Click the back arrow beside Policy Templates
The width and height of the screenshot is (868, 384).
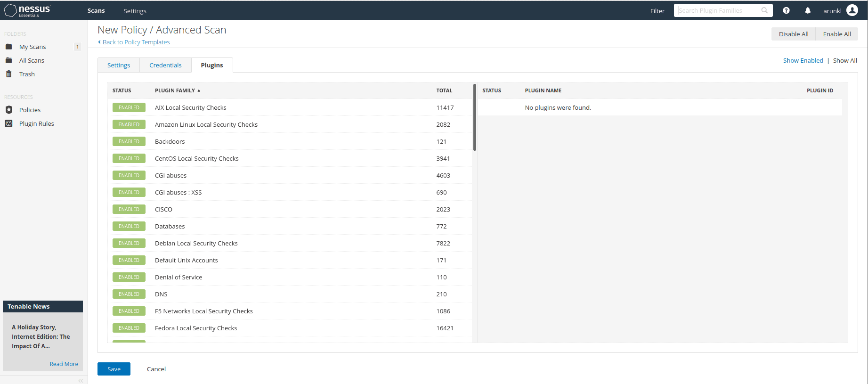tap(99, 42)
